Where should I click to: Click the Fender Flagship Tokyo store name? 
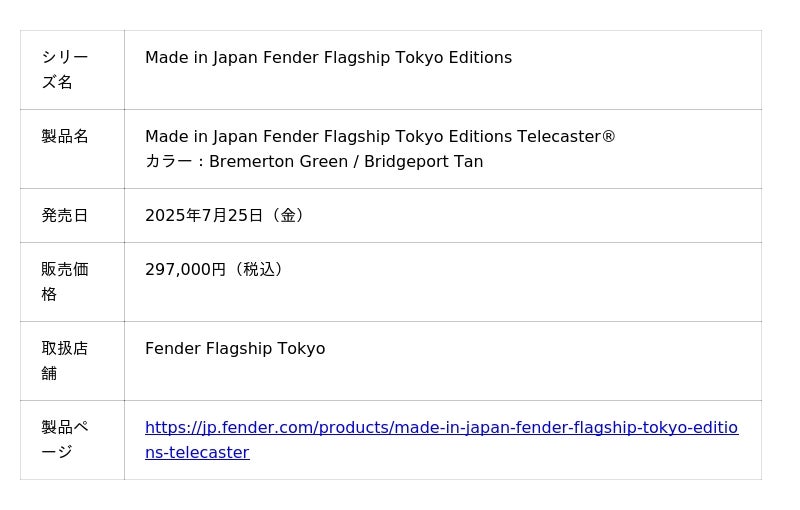click(x=235, y=349)
